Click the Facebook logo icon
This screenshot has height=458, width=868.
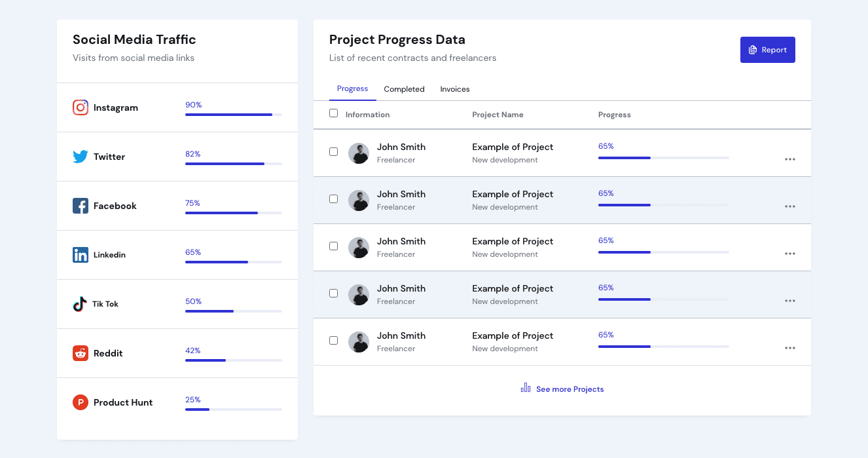[81, 206]
